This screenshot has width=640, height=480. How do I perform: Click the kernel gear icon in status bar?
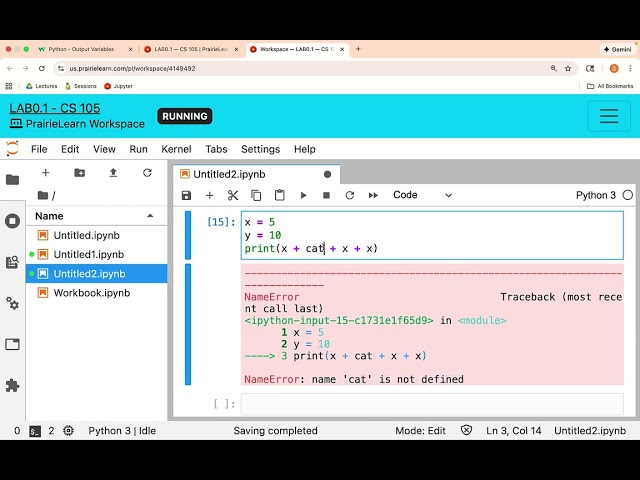point(69,431)
